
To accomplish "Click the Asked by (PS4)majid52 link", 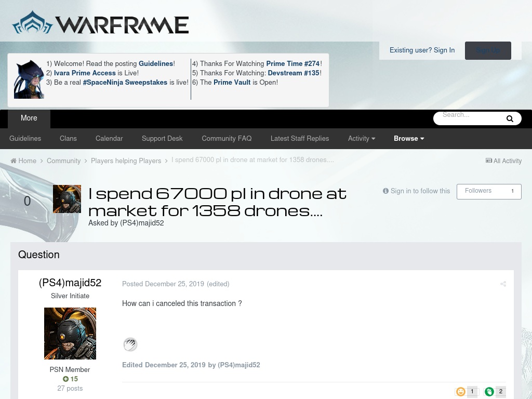I will (x=126, y=223).
